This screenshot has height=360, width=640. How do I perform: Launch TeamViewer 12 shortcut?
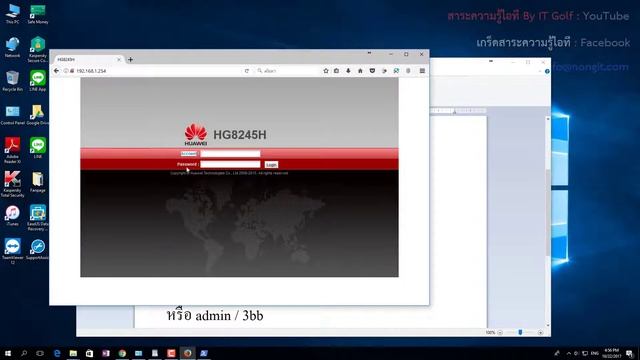[12, 252]
